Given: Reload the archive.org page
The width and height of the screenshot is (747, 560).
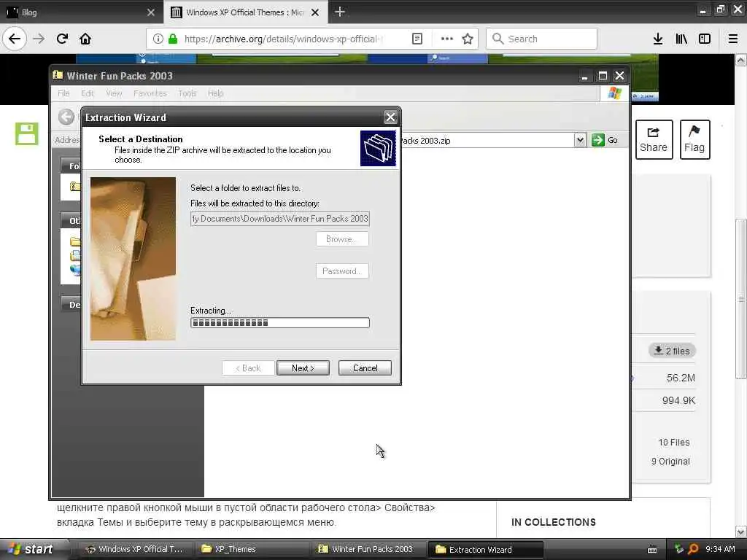Looking at the screenshot, I should 62,39.
